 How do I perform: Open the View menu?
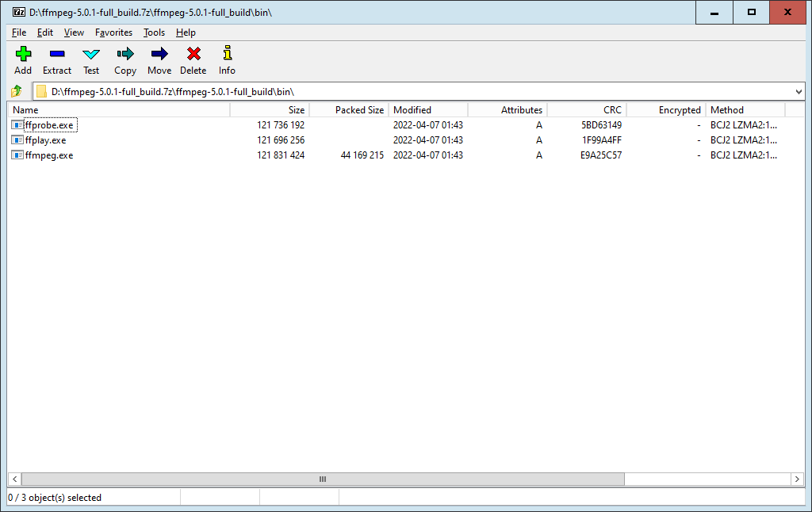[x=74, y=32]
